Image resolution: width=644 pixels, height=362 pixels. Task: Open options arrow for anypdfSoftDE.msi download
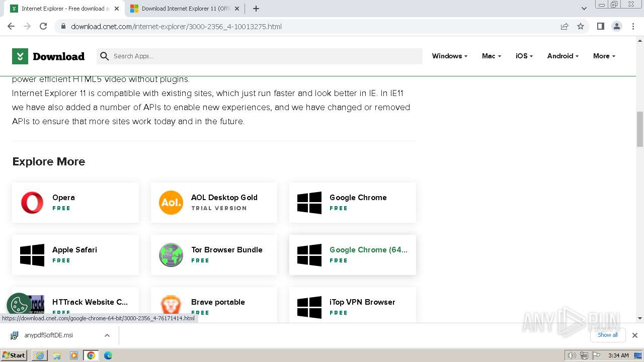[107, 335]
